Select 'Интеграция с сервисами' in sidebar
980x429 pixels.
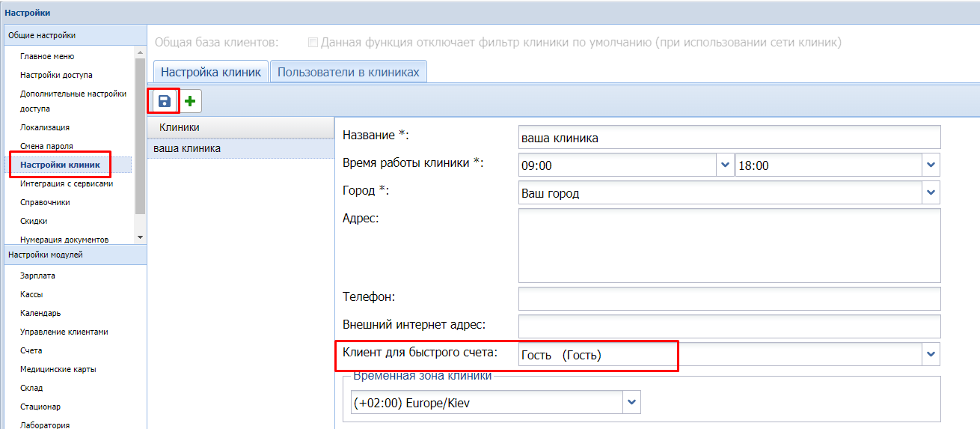click(67, 183)
